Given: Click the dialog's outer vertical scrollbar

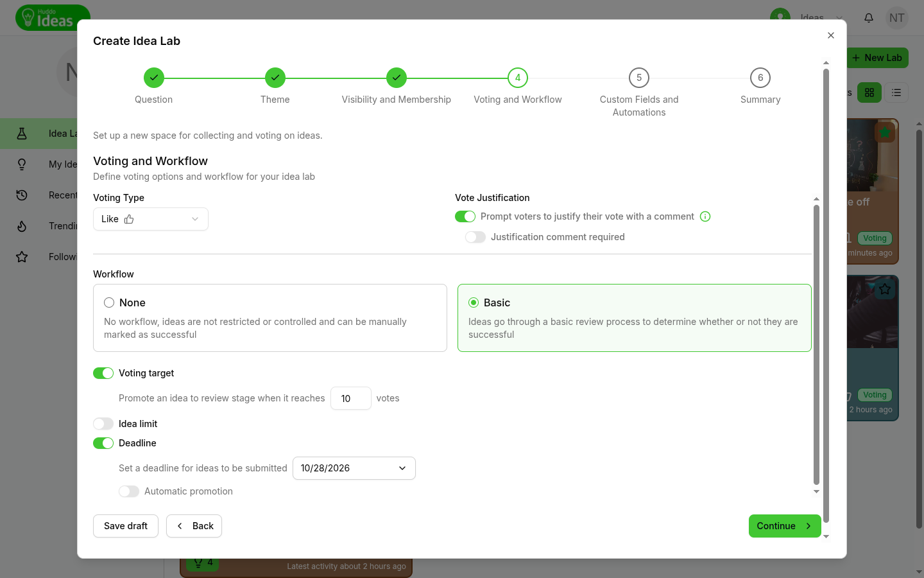Looking at the screenshot, I should tap(826, 295).
